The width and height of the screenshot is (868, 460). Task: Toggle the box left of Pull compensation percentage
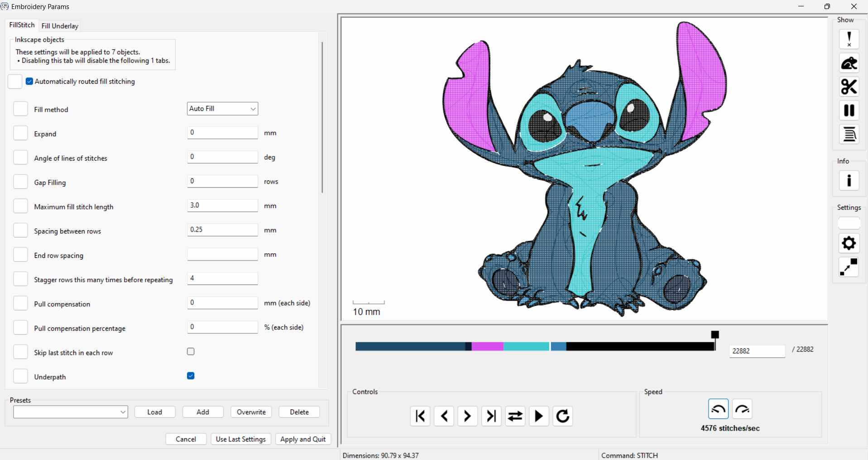(20, 327)
